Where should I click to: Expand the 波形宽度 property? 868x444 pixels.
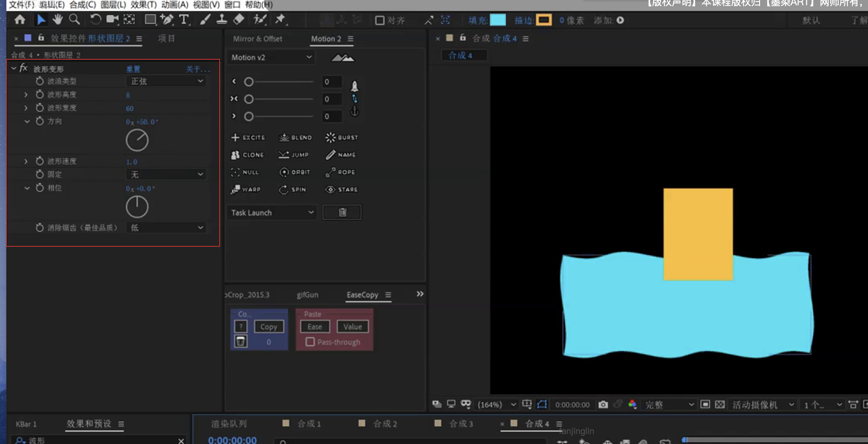(x=26, y=108)
